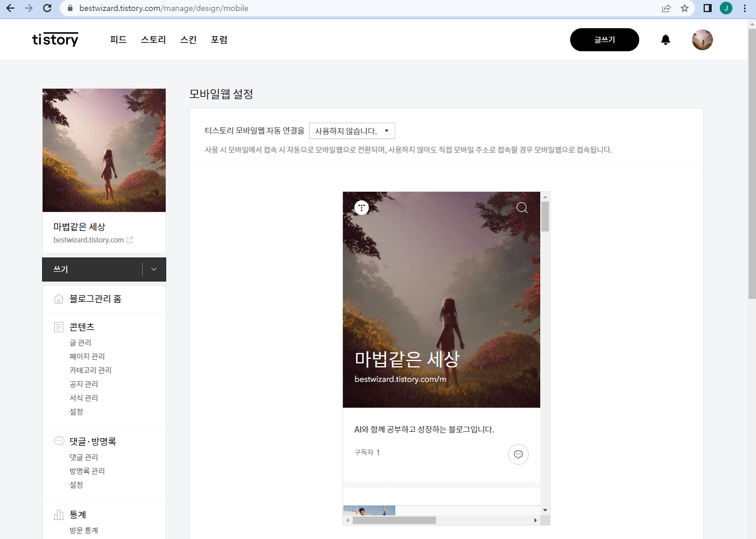Open the 스킨 menu
Viewport: 756px width, 539px height.
click(189, 40)
